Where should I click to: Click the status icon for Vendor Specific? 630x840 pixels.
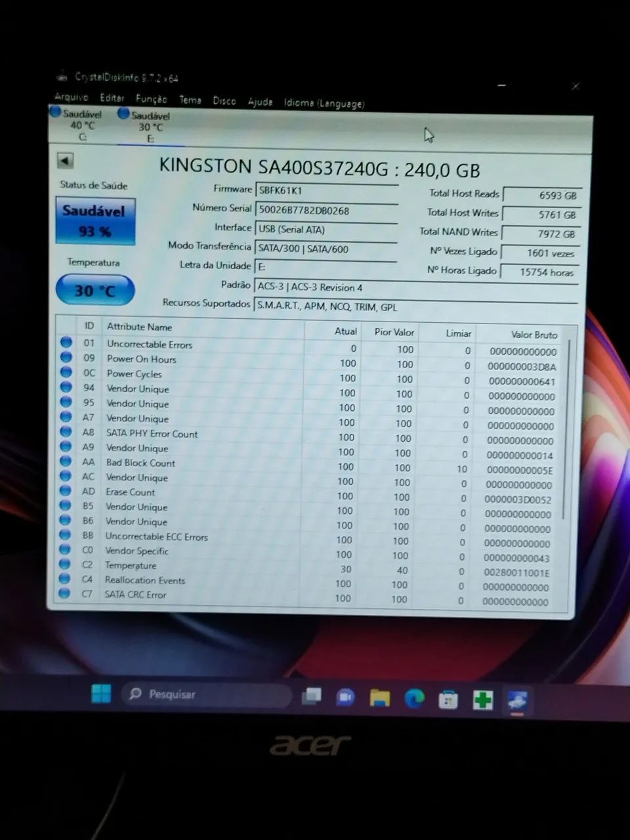[x=64, y=549]
